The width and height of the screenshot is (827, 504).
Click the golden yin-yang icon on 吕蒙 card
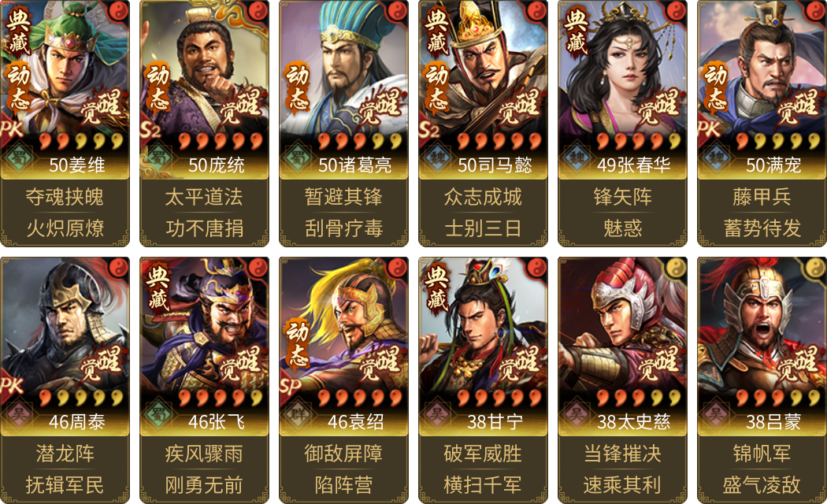point(815,267)
